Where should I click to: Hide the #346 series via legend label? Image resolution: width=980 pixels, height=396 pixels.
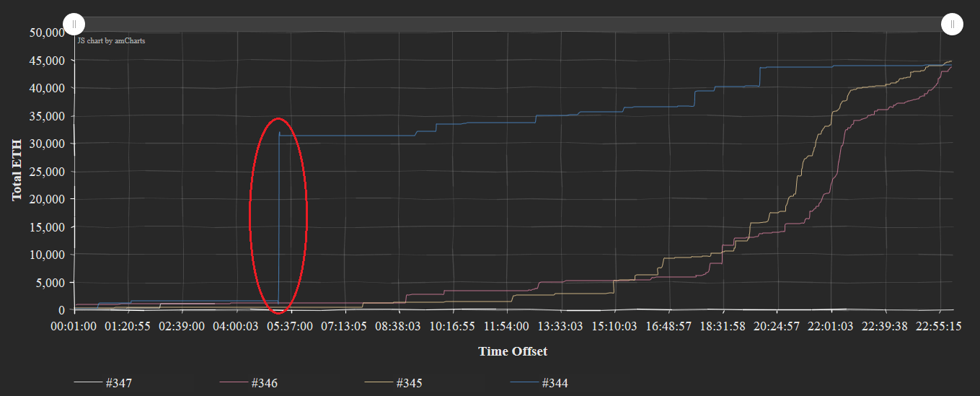(x=264, y=383)
